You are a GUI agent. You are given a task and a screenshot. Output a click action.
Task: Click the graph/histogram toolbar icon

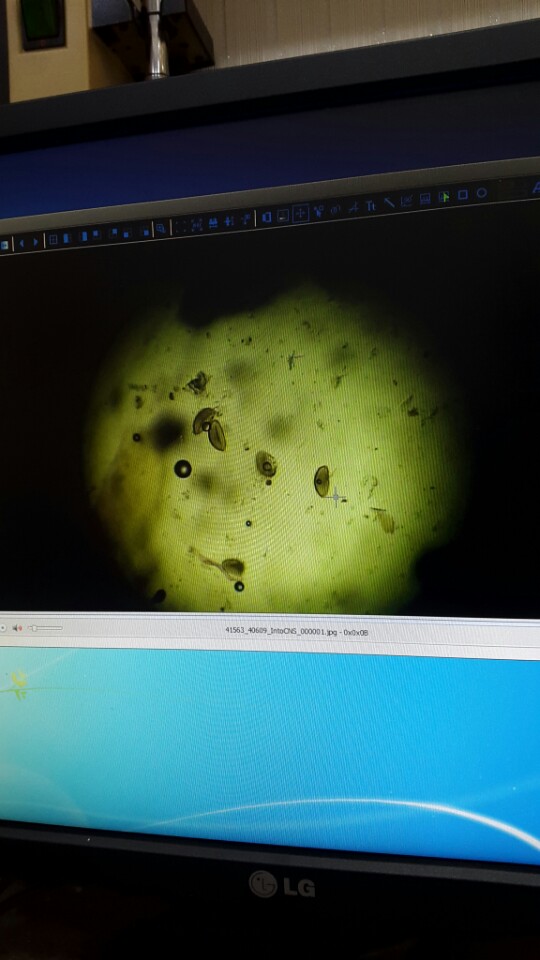[407, 201]
